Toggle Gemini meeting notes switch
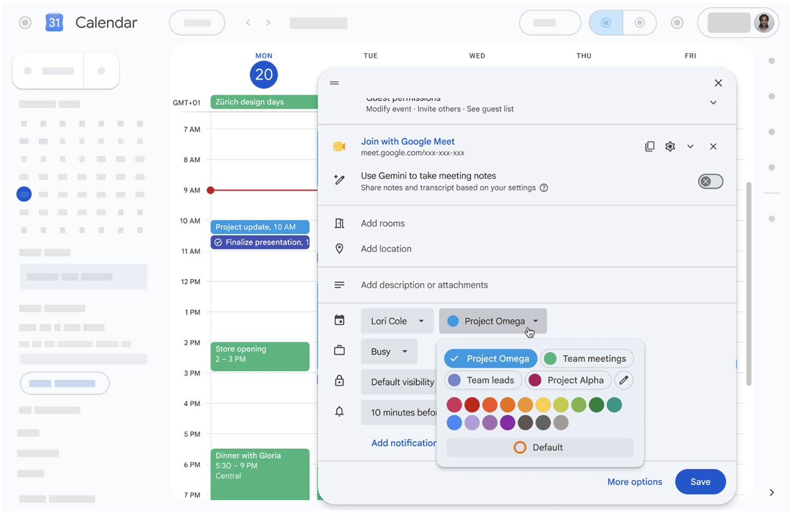 coord(710,182)
